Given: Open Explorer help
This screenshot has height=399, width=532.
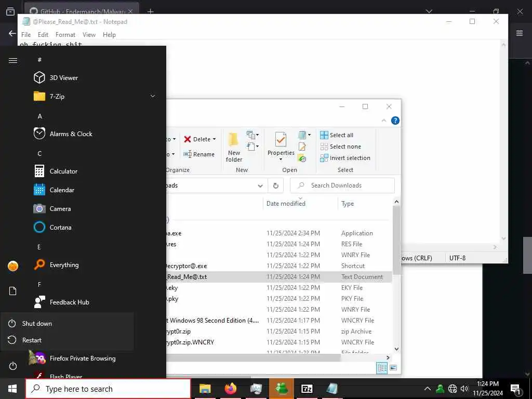Looking at the screenshot, I should click(395, 121).
